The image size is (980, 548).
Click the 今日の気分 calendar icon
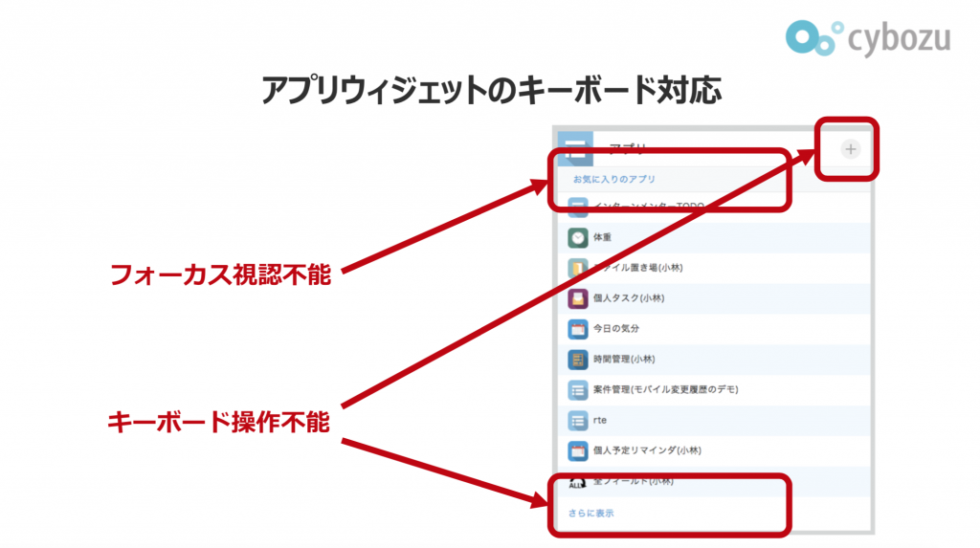click(577, 329)
